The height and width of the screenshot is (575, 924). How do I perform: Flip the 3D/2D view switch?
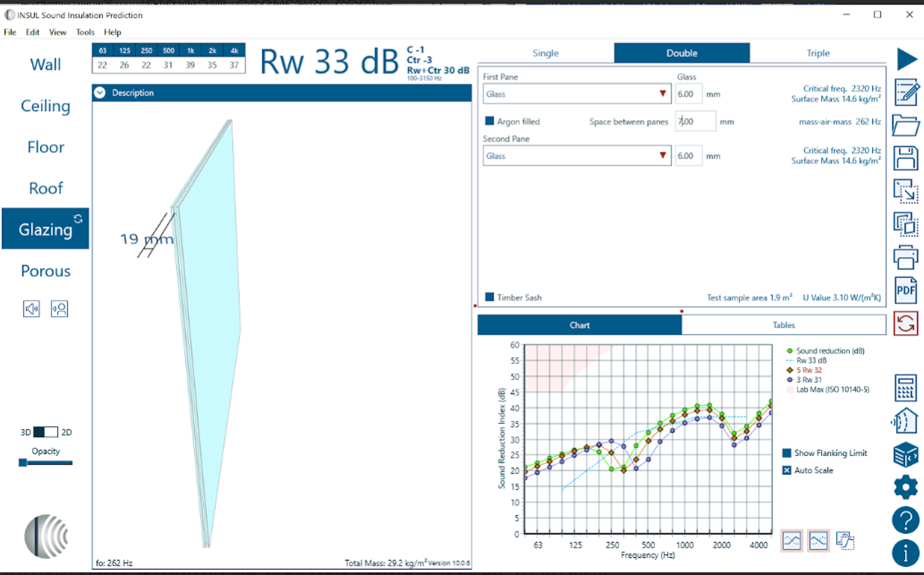[46, 432]
